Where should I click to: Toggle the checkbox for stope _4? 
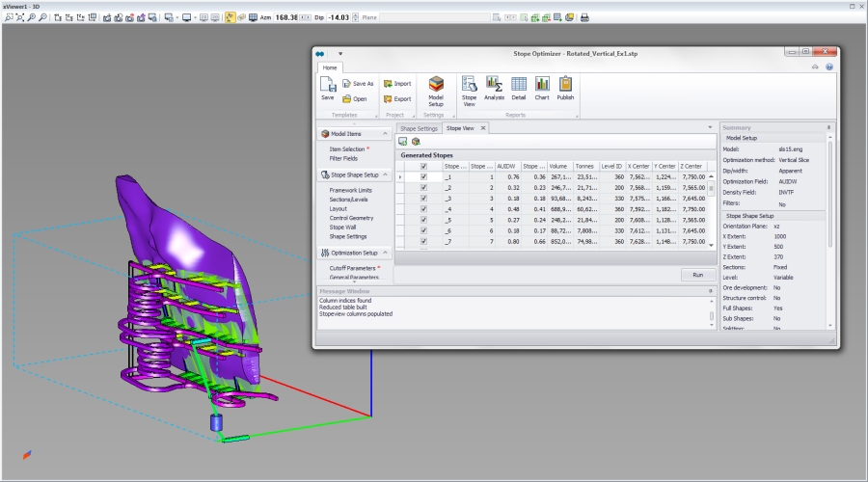click(x=423, y=209)
